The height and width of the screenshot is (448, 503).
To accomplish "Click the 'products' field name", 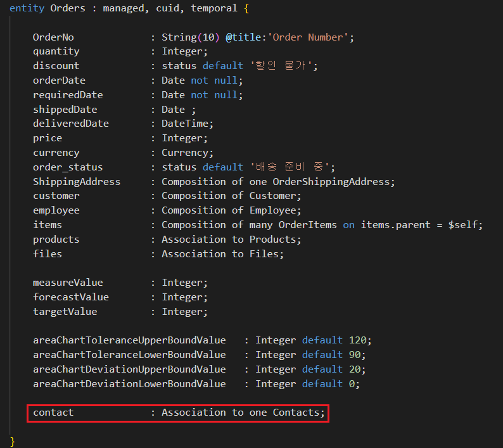I will pyautogui.click(x=56, y=240).
